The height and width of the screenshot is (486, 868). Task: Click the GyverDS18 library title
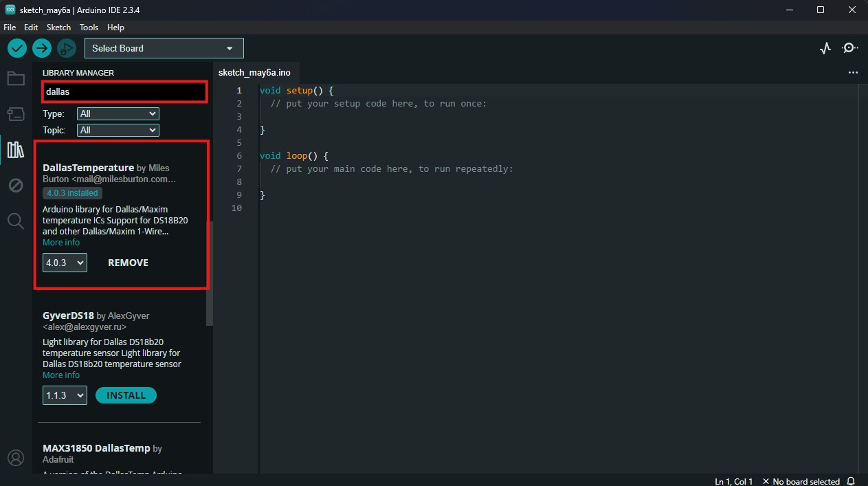[68, 316]
